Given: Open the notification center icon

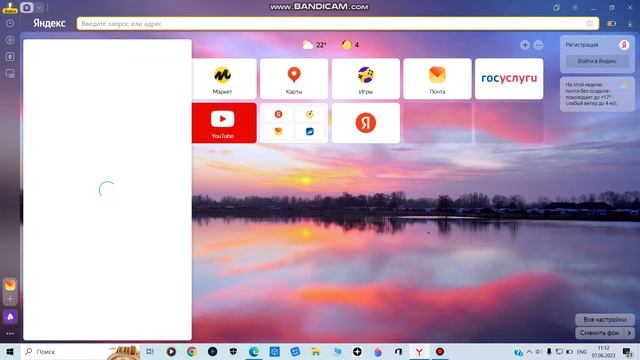Looking at the screenshot, I should coord(627,351).
